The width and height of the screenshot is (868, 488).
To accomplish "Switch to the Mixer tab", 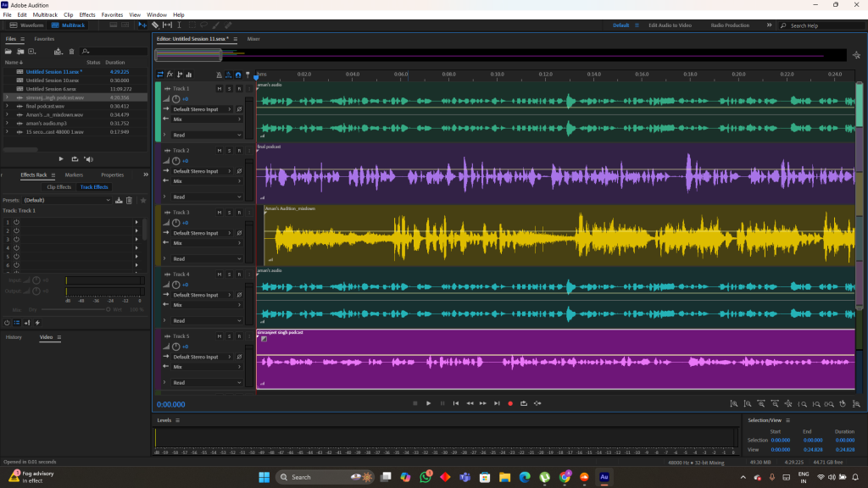I will (x=253, y=39).
